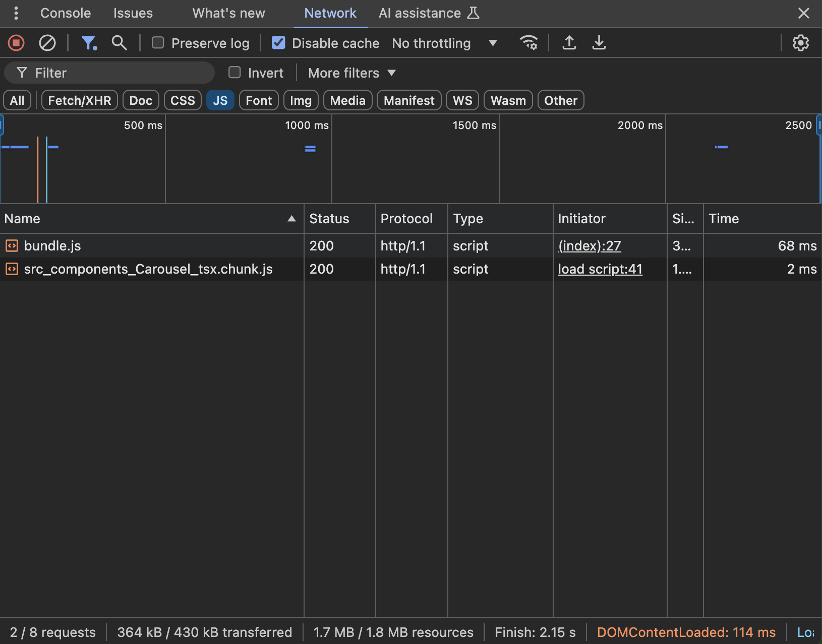Image resolution: width=822 pixels, height=644 pixels.
Task: Expand More filters dropdown
Action: click(x=351, y=73)
